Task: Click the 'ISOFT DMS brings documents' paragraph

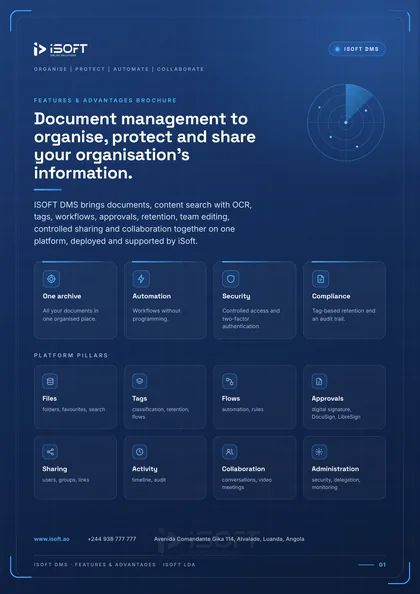Action: pos(143,223)
